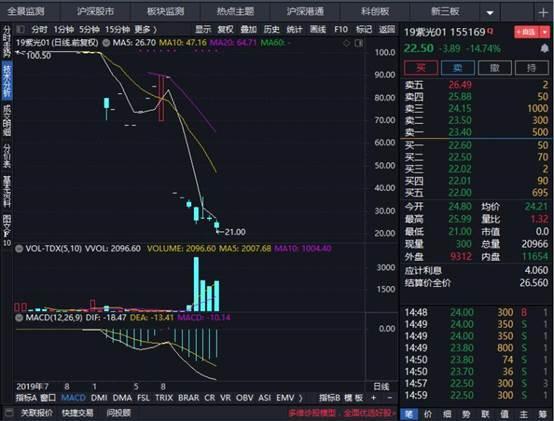Click the alert bell icon near the price
The width and height of the screenshot is (554, 421).
544,48
